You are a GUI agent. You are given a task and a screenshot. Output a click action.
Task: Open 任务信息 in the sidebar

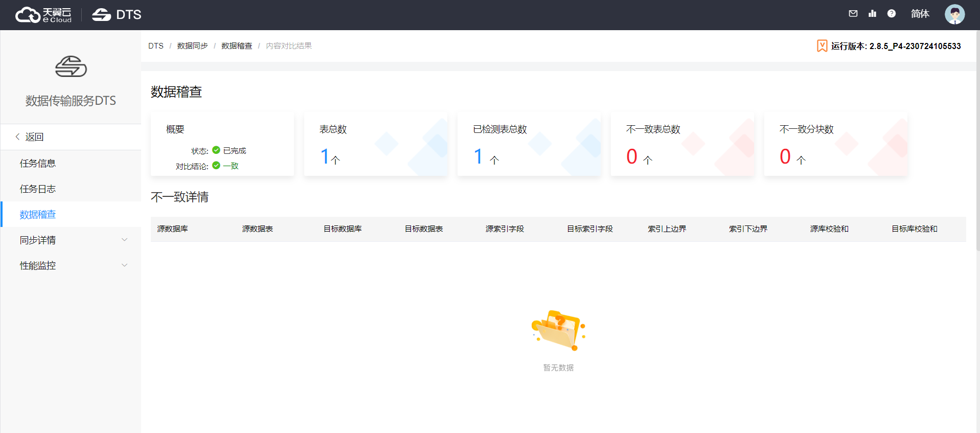tap(38, 163)
